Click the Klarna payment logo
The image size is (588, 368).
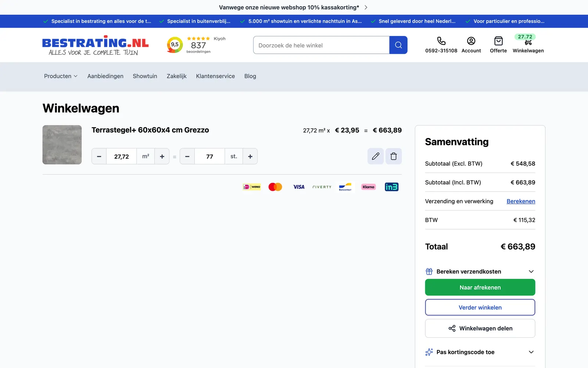(x=368, y=187)
